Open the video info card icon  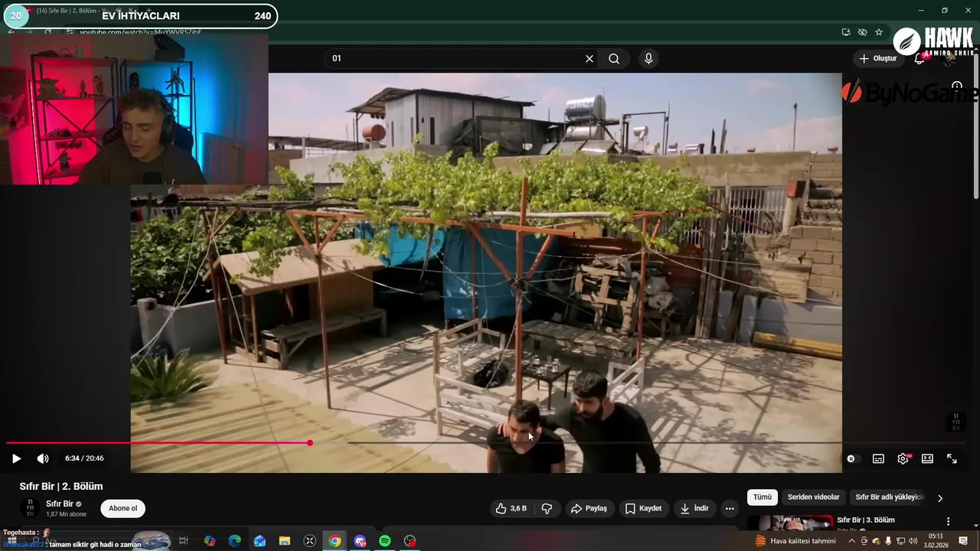(x=956, y=86)
